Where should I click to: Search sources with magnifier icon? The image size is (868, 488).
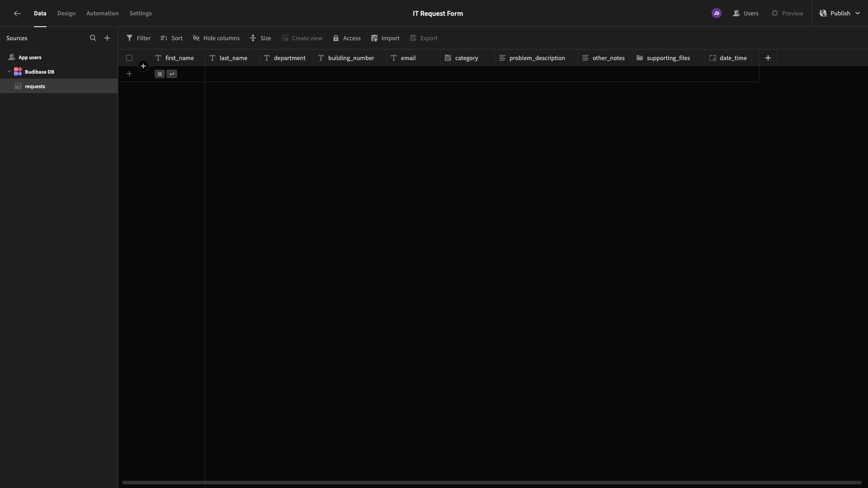click(x=93, y=38)
